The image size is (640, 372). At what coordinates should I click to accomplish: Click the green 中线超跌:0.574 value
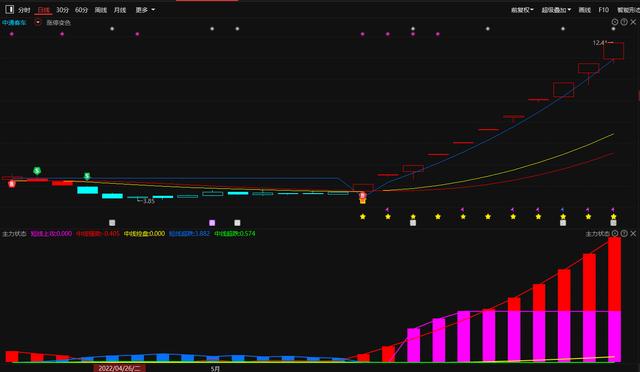(235, 234)
